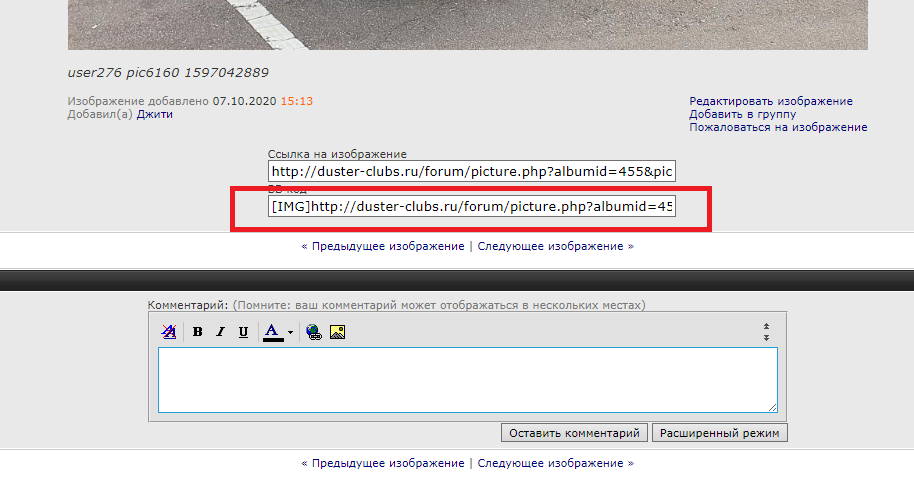Toggle bold formatting in comment editor
This screenshot has height=483, width=914.
(198, 332)
